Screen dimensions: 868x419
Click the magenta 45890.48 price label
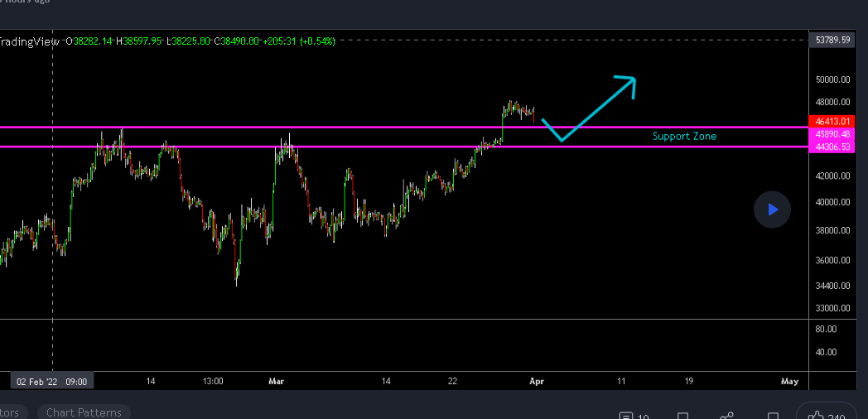point(832,134)
